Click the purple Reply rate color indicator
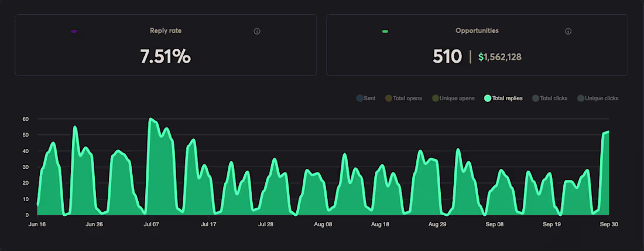Screen dimensions: 644x251 point(74,31)
